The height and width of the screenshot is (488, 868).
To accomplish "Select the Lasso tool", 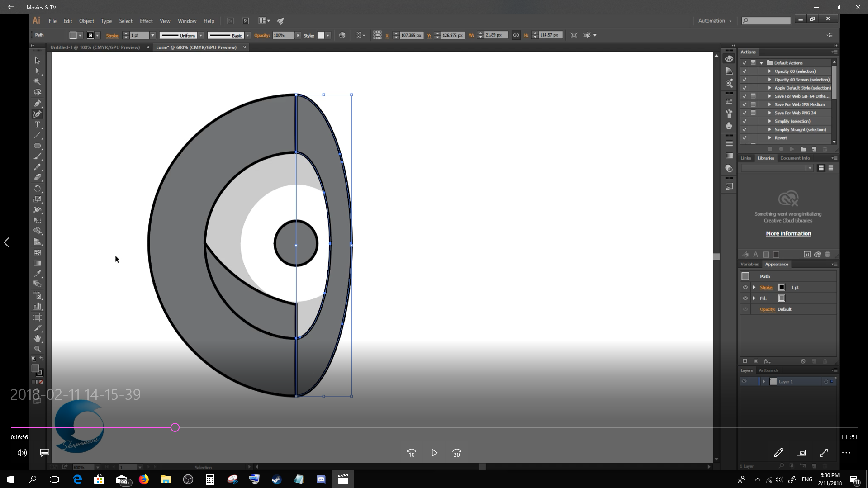I will (38, 92).
